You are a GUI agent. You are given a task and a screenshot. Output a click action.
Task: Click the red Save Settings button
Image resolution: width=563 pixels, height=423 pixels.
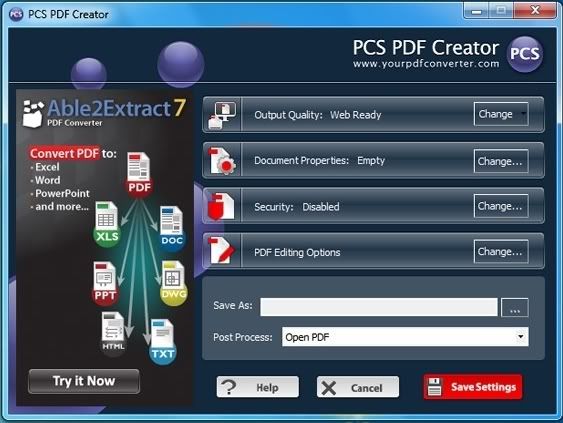tap(473, 387)
